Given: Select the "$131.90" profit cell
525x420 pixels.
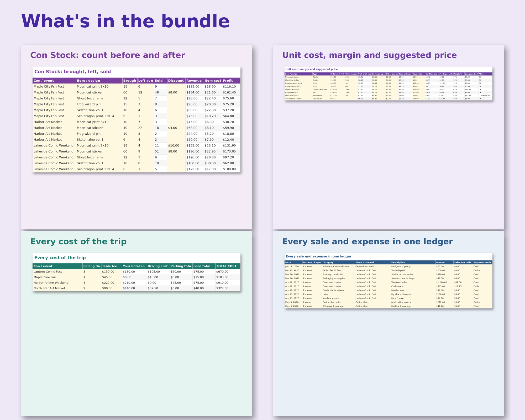Looking at the screenshot, I should [x=231, y=145].
